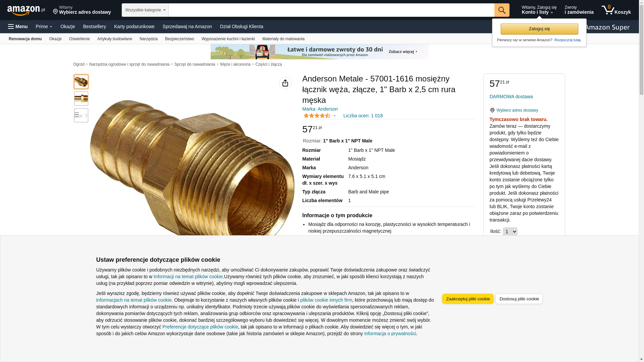644x362 pixels.
Task: Click the Amazon.pl logo
Action: point(26,10)
